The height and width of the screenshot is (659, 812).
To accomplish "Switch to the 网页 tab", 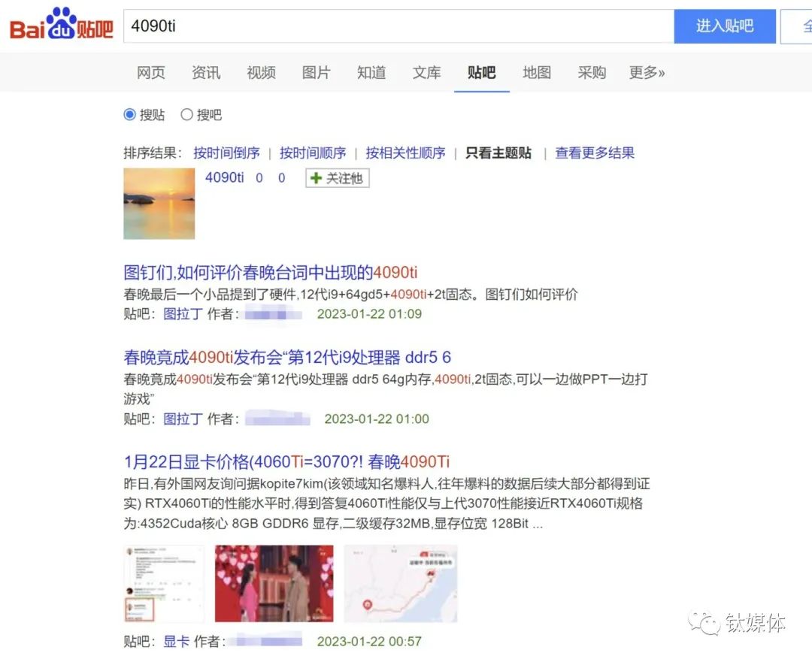I will coord(150,72).
